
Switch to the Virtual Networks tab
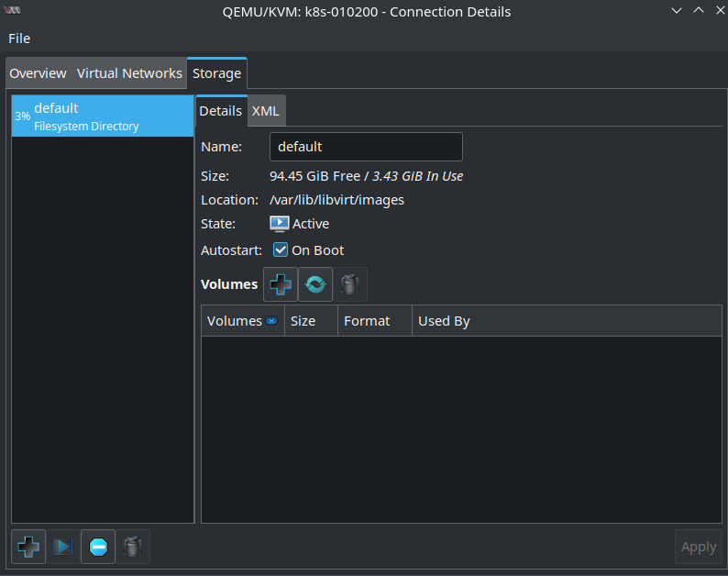pyautogui.click(x=129, y=73)
